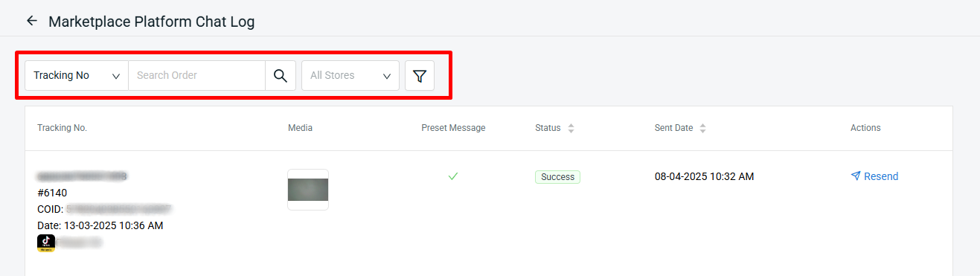The height and width of the screenshot is (276, 980).
Task: Sort by Sent Date using the sort arrows
Action: point(702,128)
